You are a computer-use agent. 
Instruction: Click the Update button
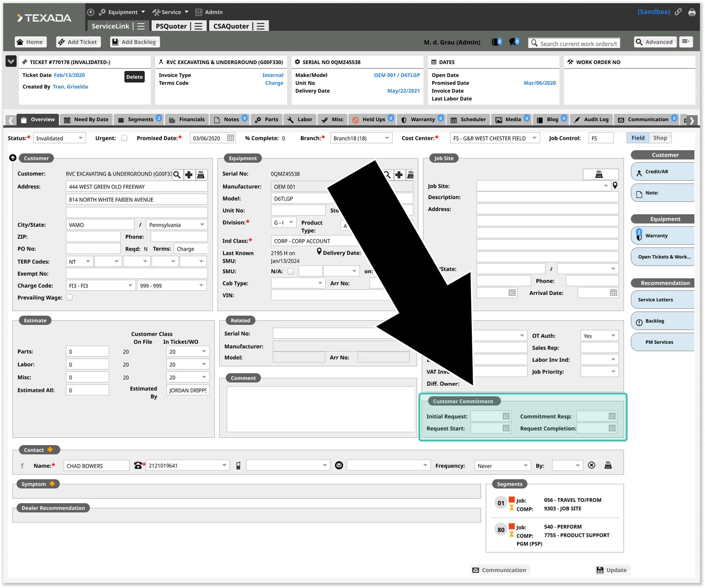point(611,570)
